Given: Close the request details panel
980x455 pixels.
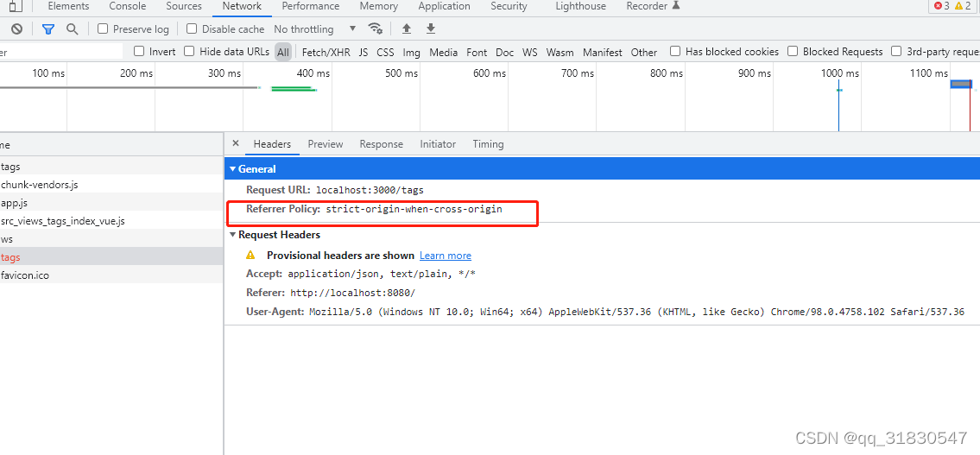Looking at the screenshot, I should (x=236, y=143).
